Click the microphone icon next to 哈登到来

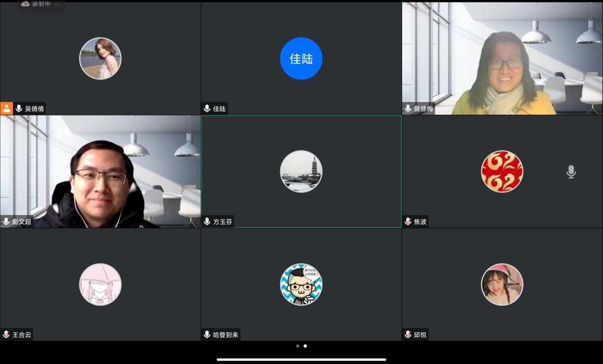[x=207, y=335]
